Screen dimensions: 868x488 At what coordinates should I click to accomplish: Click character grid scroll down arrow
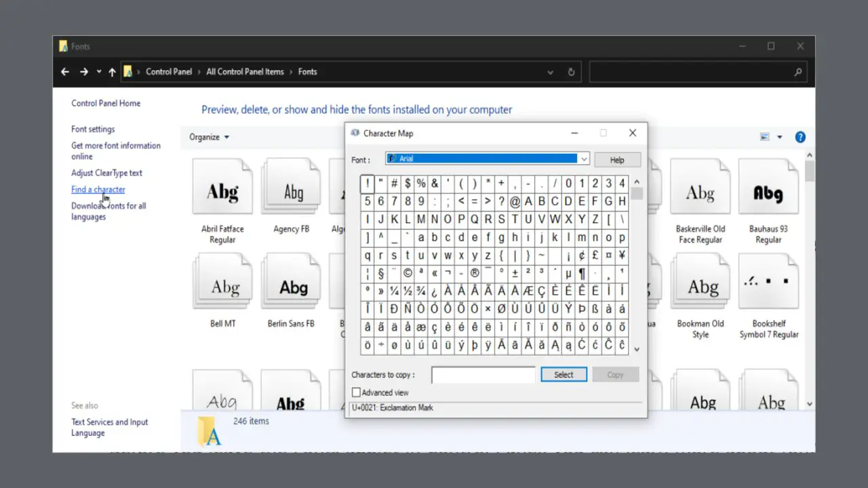click(x=636, y=350)
